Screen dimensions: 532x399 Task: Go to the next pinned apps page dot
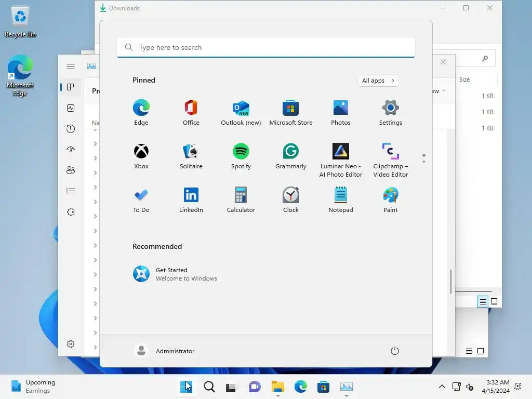424,162
